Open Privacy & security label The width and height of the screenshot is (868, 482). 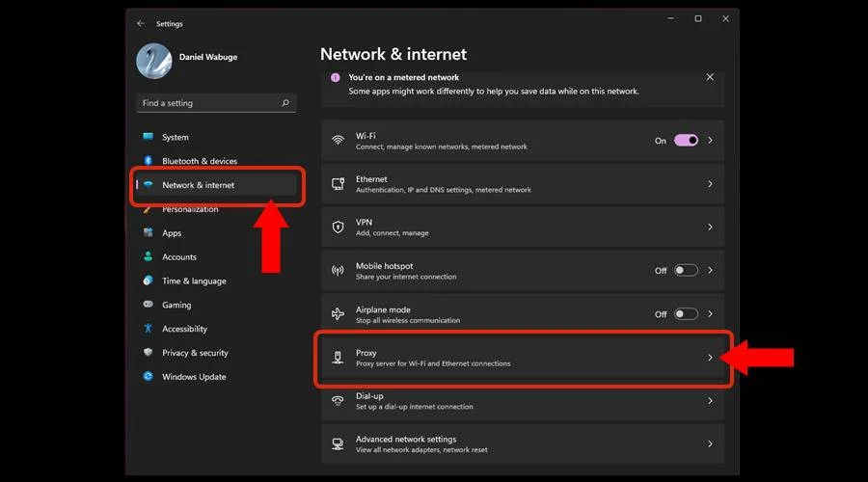pyautogui.click(x=195, y=353)
